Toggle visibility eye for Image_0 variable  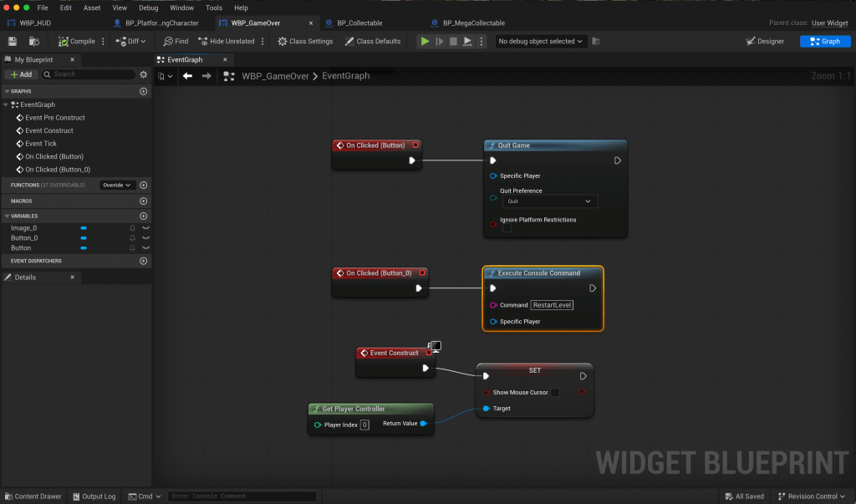tap(145, 227)
